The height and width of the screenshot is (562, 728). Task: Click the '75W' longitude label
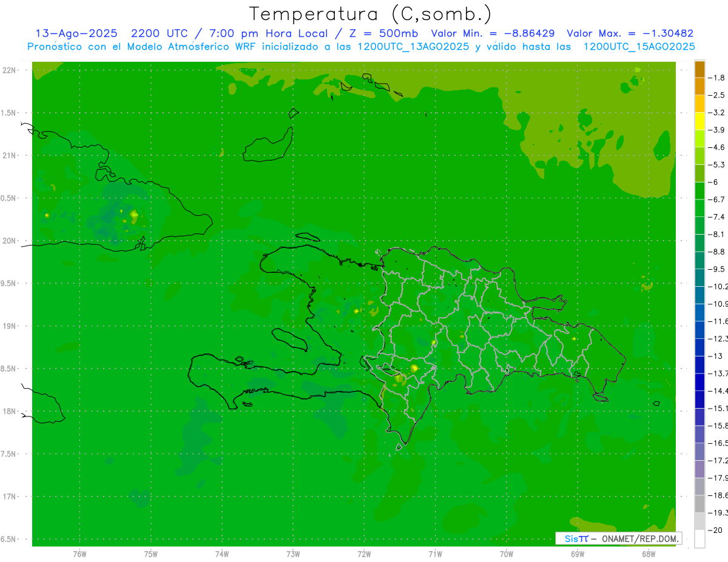pos(151,554)
